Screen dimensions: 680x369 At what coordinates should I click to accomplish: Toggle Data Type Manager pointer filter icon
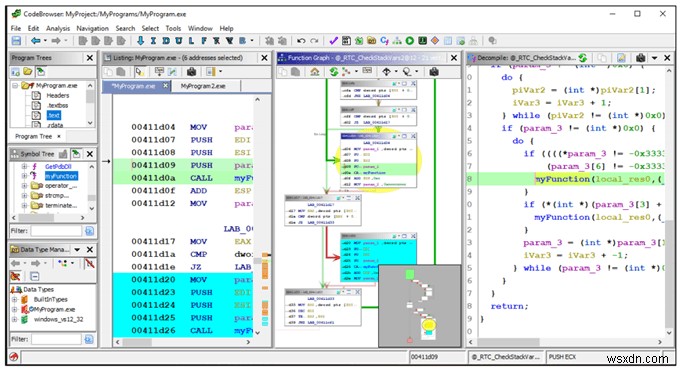click(x=15, y=276)
